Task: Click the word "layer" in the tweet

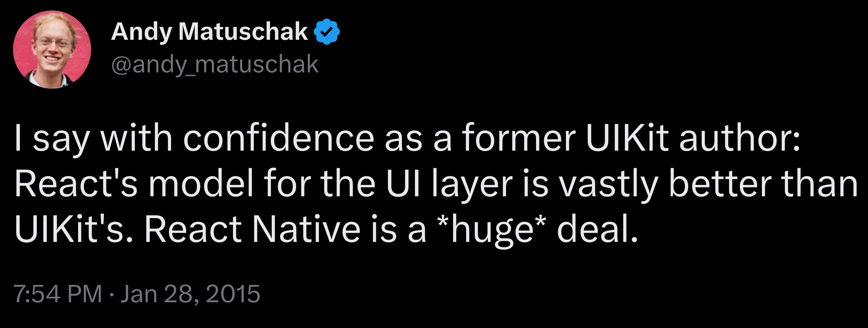Action: point(472,184)
